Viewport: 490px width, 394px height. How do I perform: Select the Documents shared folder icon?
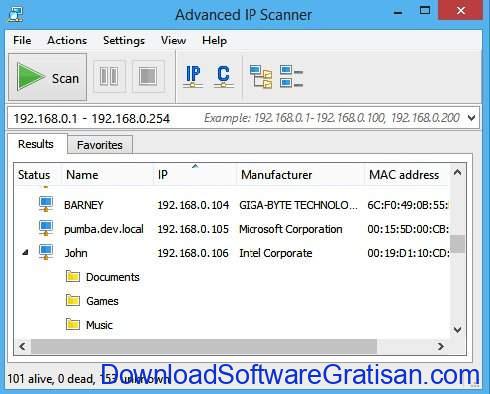point(73,276)
